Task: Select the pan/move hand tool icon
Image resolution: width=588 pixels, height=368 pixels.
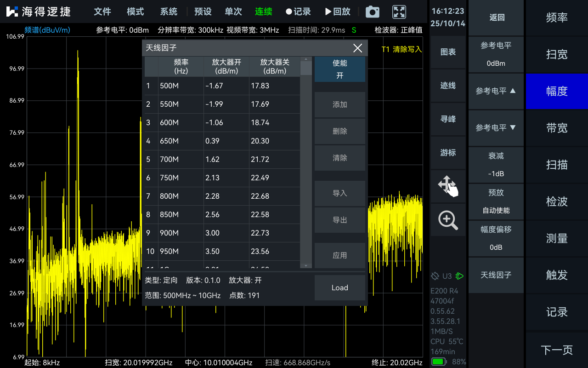Action: tap(448, 186)
